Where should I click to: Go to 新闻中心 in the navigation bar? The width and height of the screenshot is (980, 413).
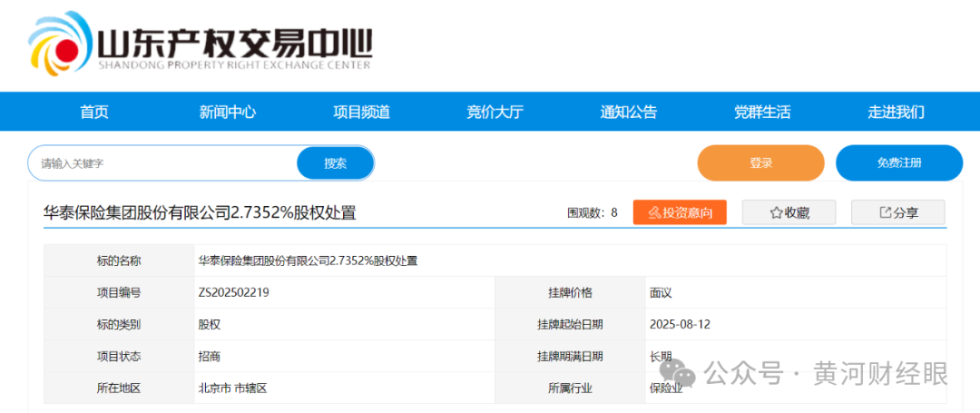tap(228, 113)
